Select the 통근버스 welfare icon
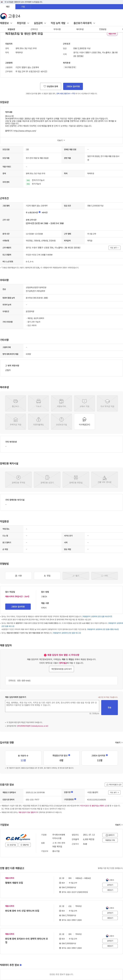Screen dimensions: 123x980 click(16, 403)
